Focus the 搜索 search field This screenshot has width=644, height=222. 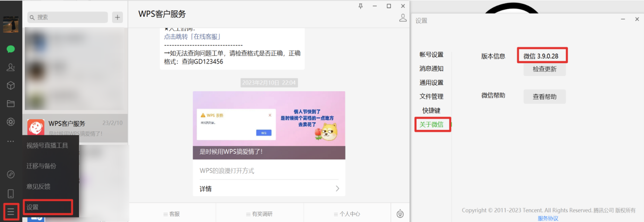(x=68, y=17)
